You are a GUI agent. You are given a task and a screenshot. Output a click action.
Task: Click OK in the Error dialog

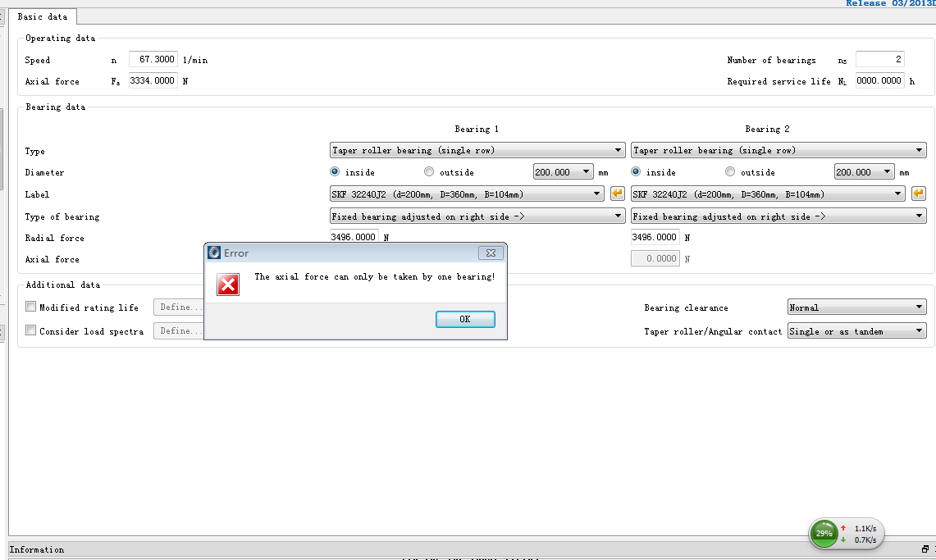pos(465,319)
